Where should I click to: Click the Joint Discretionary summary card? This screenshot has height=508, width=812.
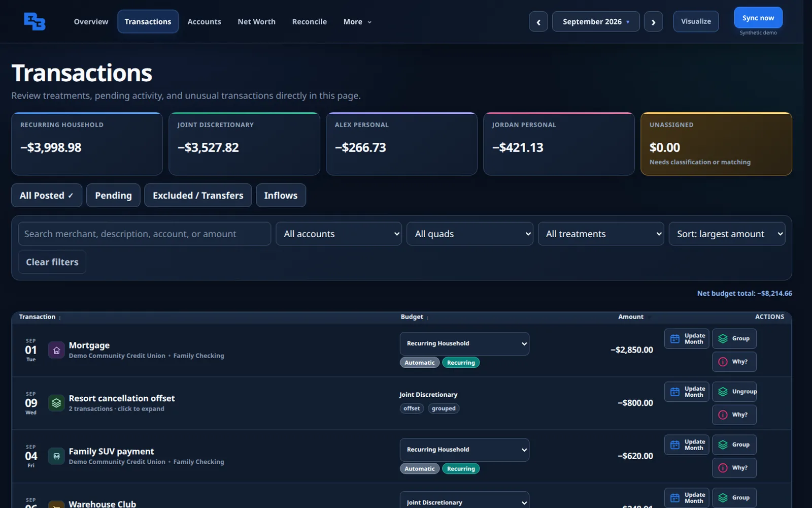coord(244,144)
